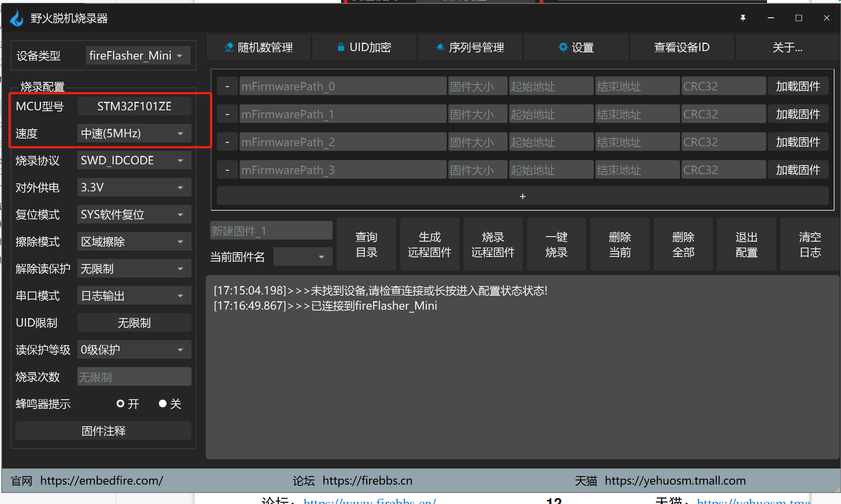Remove the mFirmwarePath_0 row with minus button
The height and width of the screenshot is (504, 841).
[x=227, y=86]
